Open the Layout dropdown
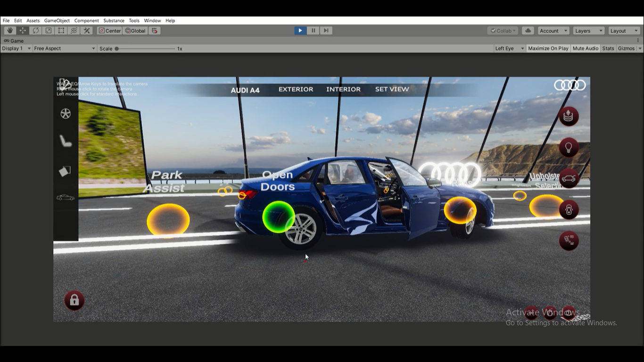Image resolution: width=644 pixels, height=362 pixels. click(623, 31)
